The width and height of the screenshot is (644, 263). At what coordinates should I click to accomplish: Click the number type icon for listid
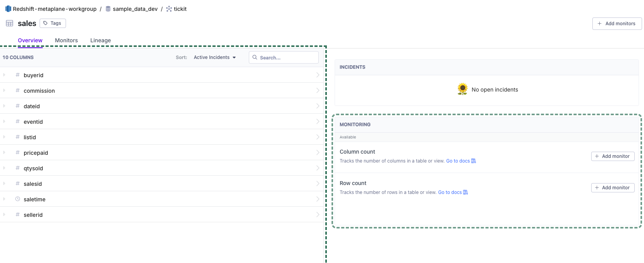tap(17, 137)
